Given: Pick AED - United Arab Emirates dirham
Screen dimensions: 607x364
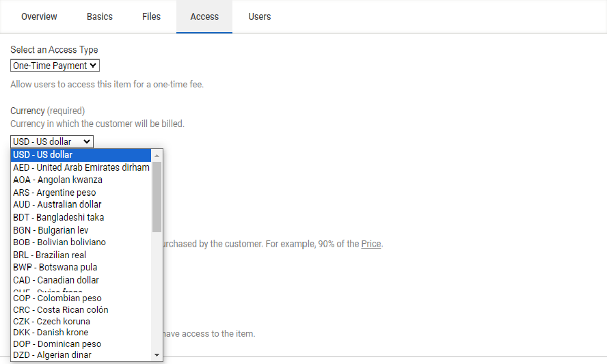Looking at the screenshot, I should [81, 167].
